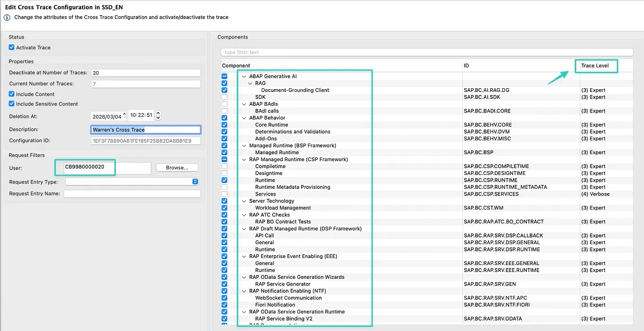644x331 pixels.
Task: Disable the Include Sensitive Content option
Action: (x=12, y=104)
